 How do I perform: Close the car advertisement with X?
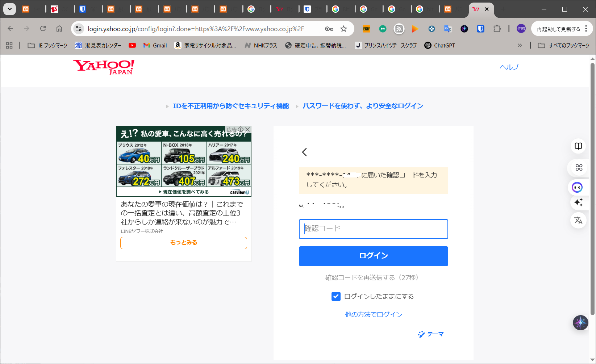pyautogui.click(x=247, y=129)
